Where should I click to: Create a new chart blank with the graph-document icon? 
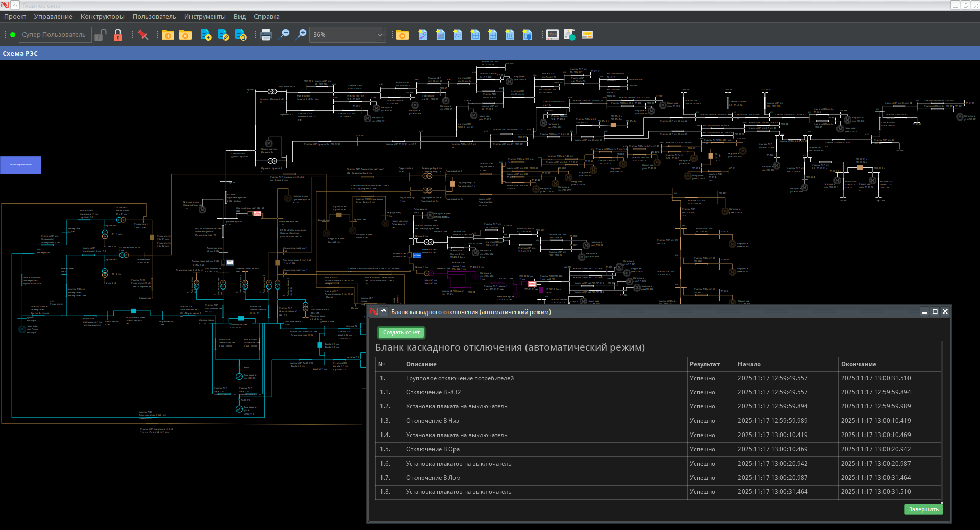tap(423, 35)
